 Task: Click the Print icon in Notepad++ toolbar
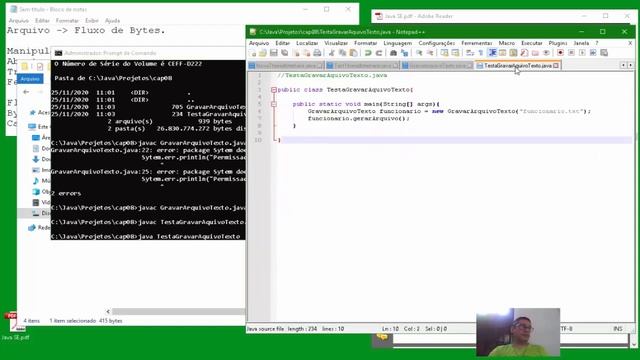317,53
